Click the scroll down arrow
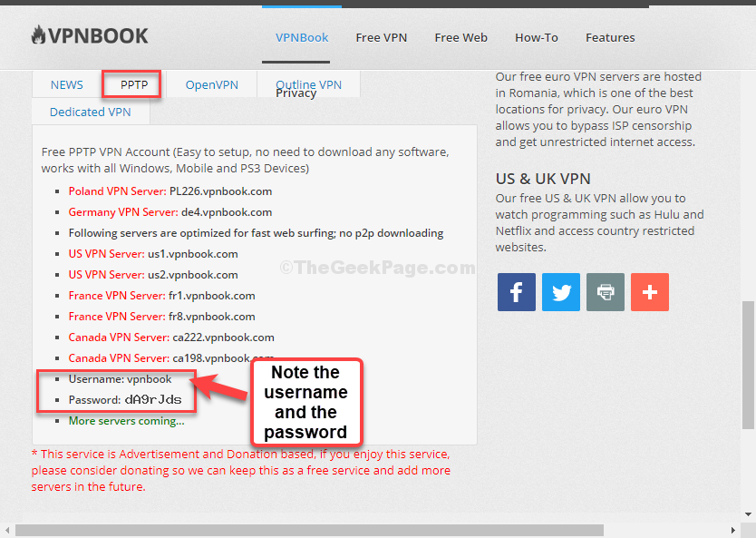 point(748,514)
